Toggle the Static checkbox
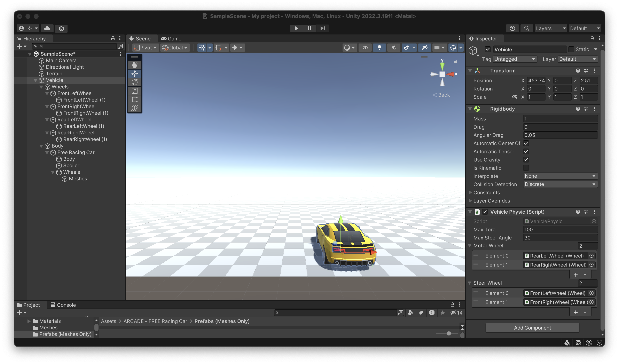619x364 pixels. coord(571,49)
